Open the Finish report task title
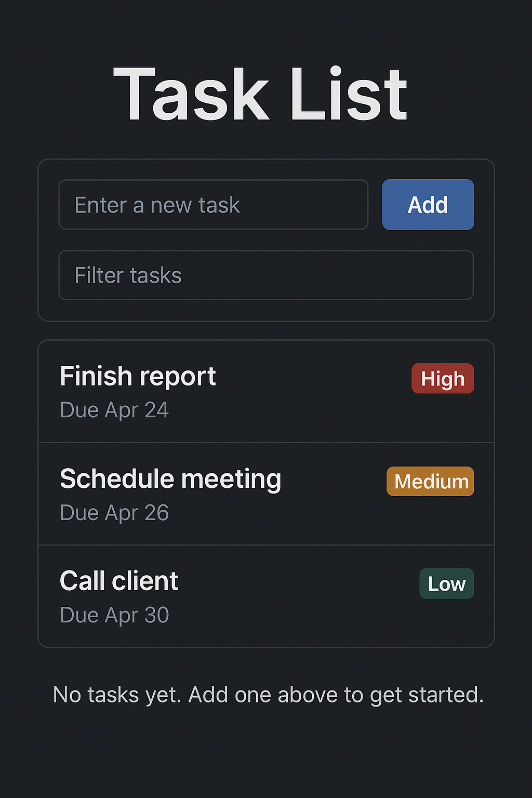Viewport: 532px width, 798px height. pos(138,376)
